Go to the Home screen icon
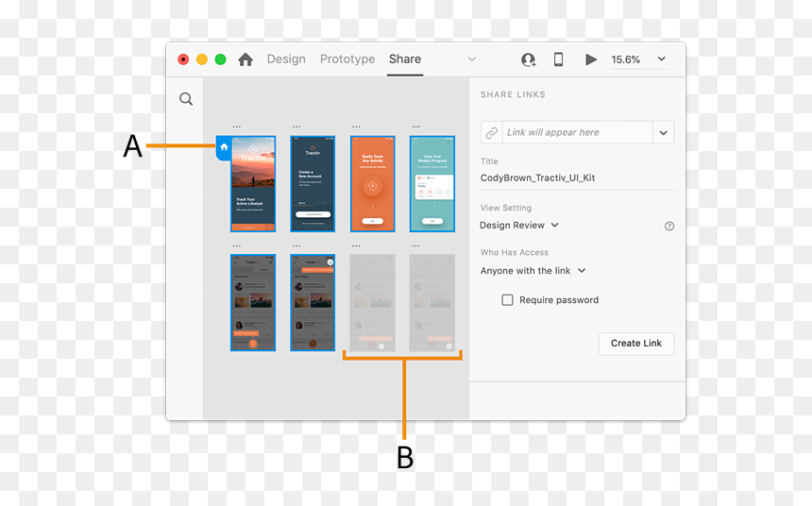812x506 pixels. click(245, 59)
